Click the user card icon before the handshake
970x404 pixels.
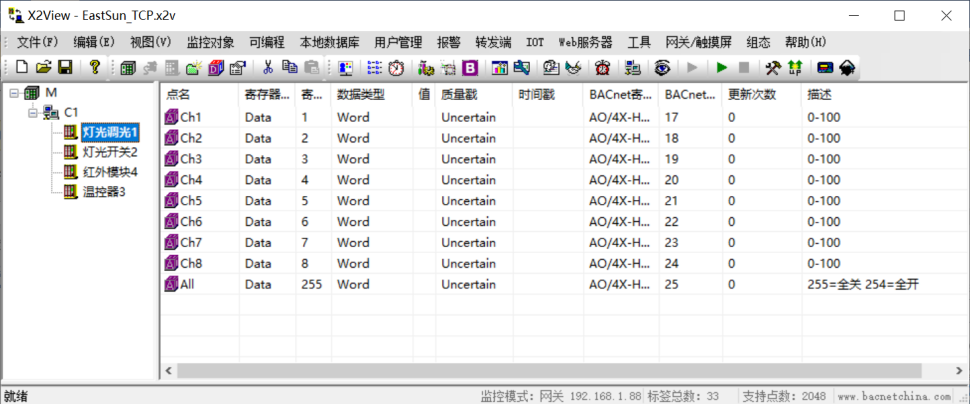[551, 67]
